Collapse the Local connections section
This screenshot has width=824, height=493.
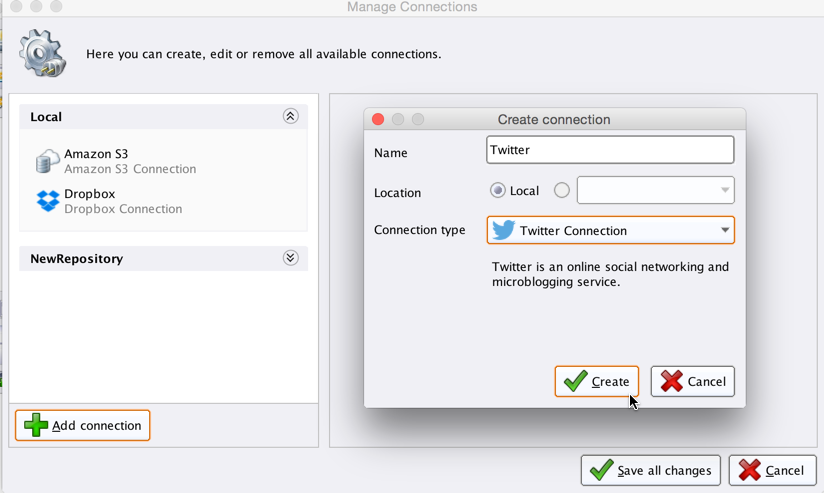[x=290, y=116]
